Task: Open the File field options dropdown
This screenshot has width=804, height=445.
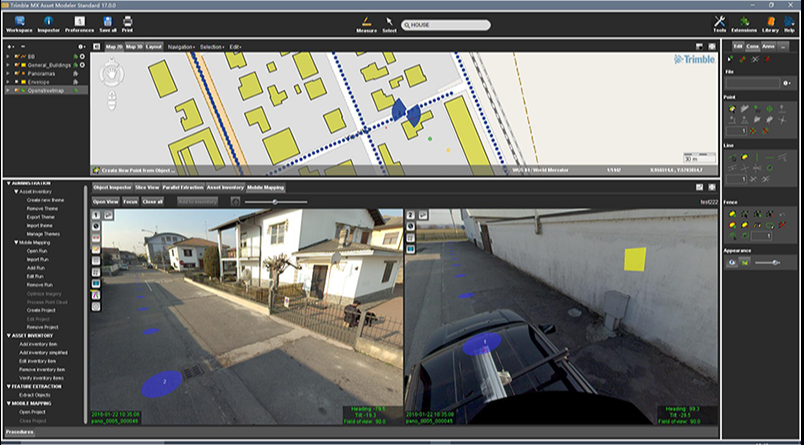Action: pyautogui.click(x=787, y=83)
